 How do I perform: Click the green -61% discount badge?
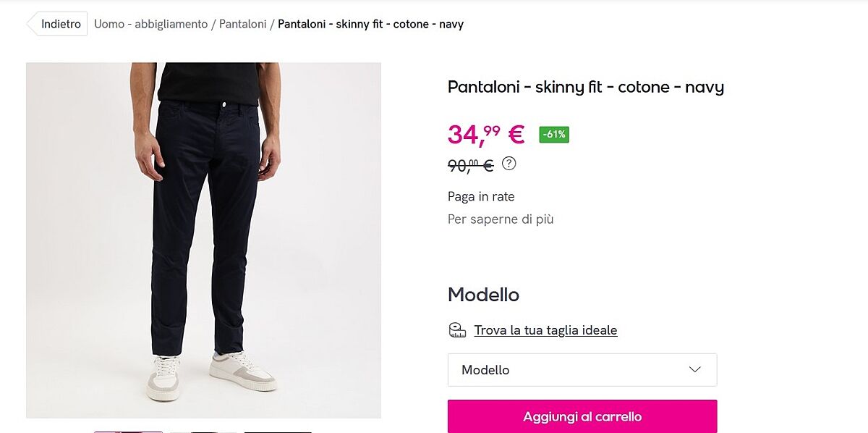(554, 135)
